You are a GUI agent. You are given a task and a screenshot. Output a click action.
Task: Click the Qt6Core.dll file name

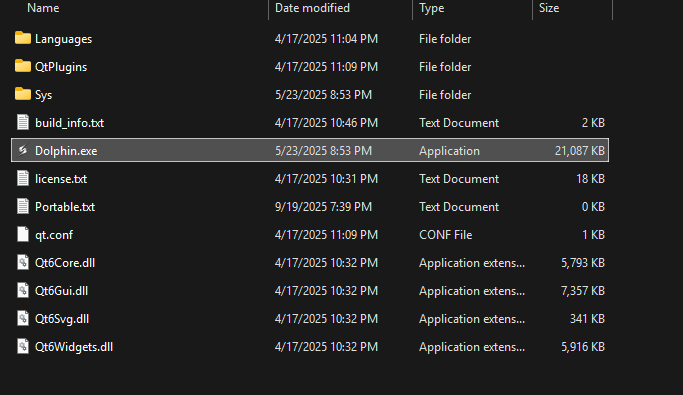(x=65, y=263)
